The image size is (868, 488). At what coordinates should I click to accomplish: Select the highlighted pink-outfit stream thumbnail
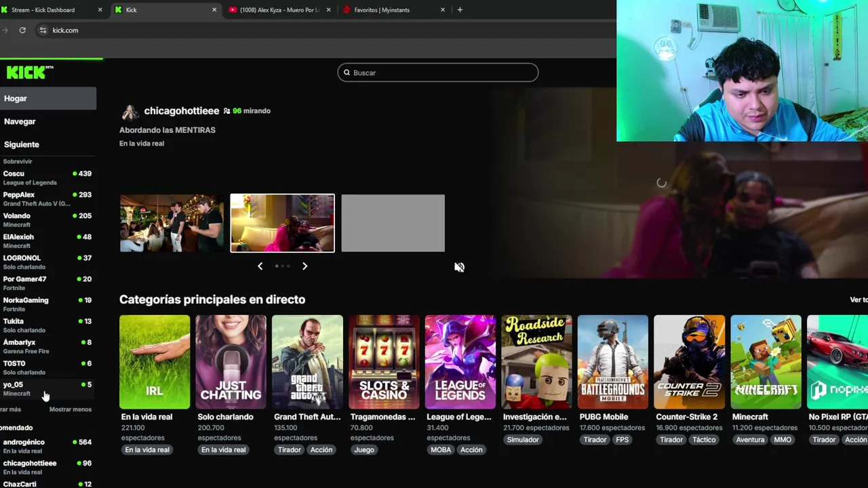[x=282, y=223]
